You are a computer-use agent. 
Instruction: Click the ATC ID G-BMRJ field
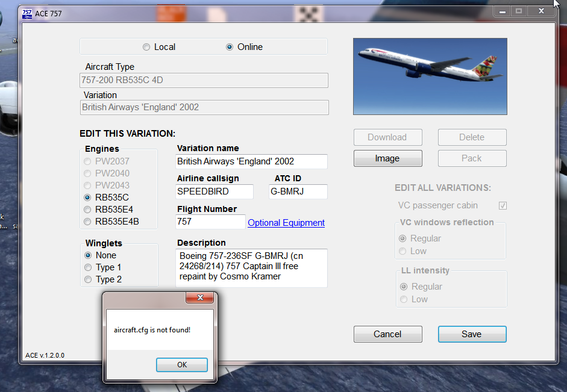tap(298, 191)
